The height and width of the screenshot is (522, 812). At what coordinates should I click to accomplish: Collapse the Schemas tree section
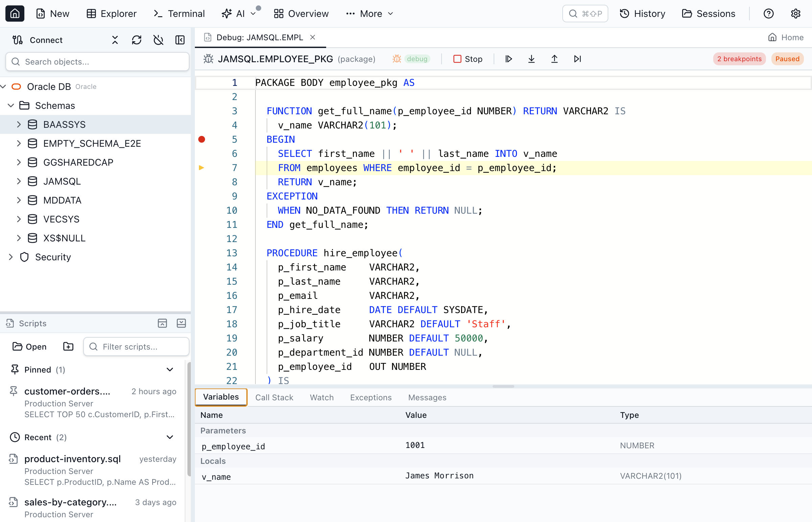click(x=11, y=105)
